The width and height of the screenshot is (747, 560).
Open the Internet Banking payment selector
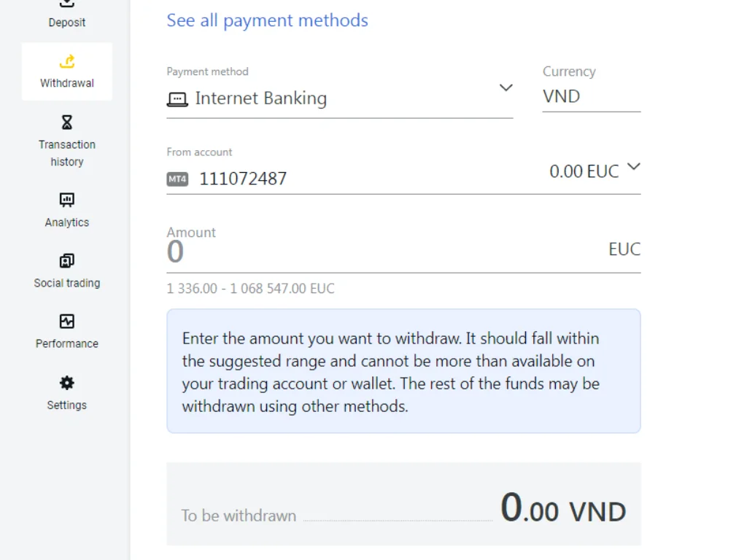(260, 98)
